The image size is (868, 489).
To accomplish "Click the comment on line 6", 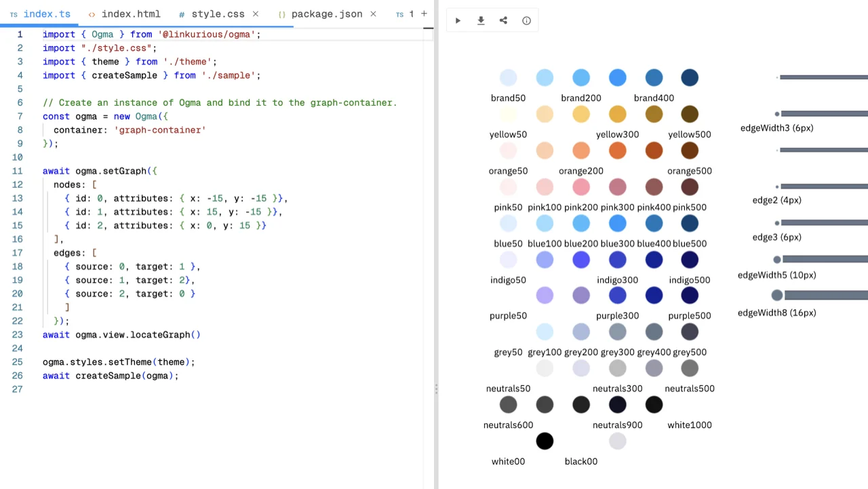I will [x=220, y=103].
